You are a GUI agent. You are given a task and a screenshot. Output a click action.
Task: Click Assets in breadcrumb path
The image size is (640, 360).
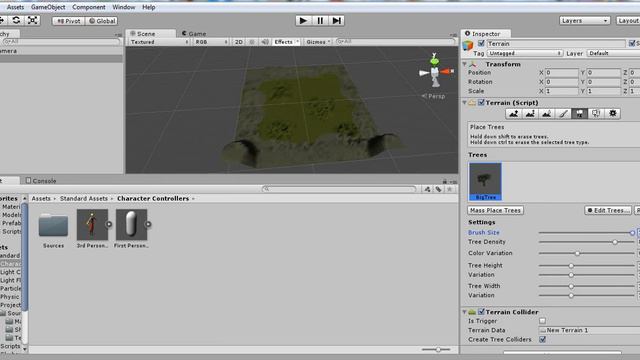41,198
